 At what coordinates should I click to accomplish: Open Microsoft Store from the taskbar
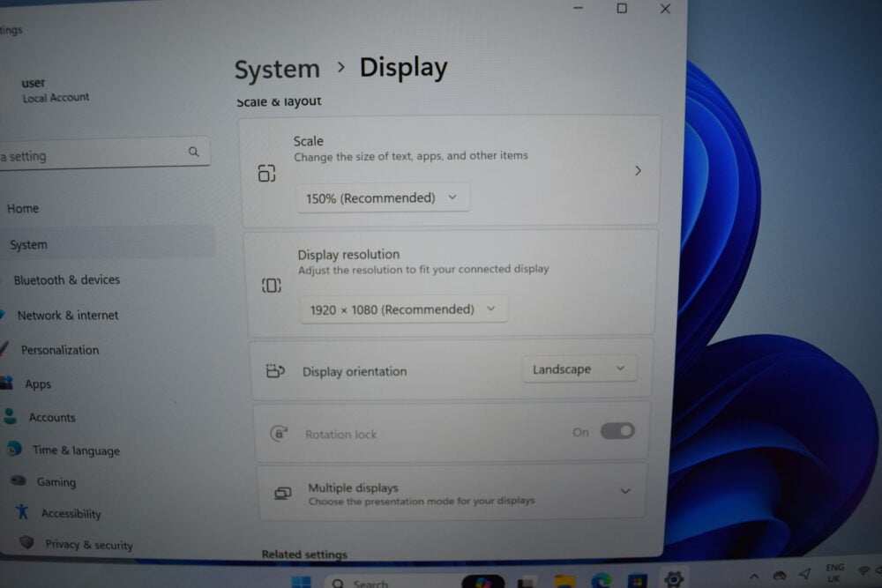638,581
